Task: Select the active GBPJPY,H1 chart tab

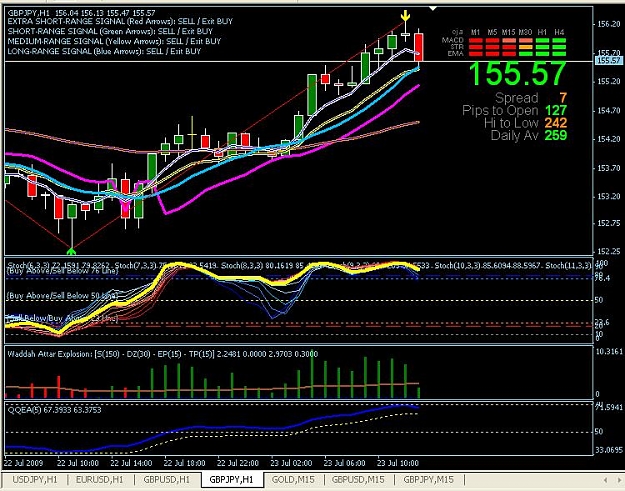Action: click(232, 479)
